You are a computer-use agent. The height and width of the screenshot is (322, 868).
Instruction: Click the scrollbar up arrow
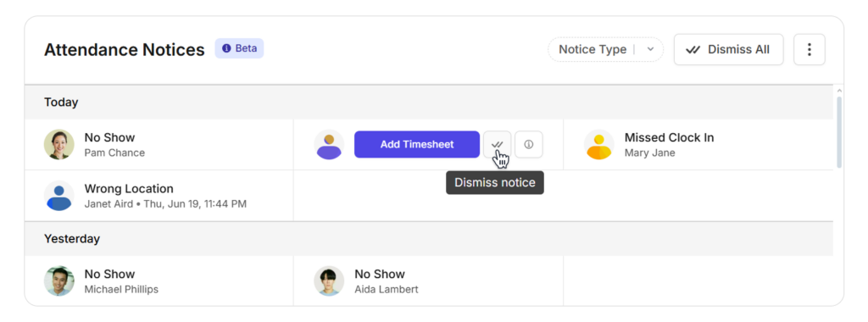[839, 91]
